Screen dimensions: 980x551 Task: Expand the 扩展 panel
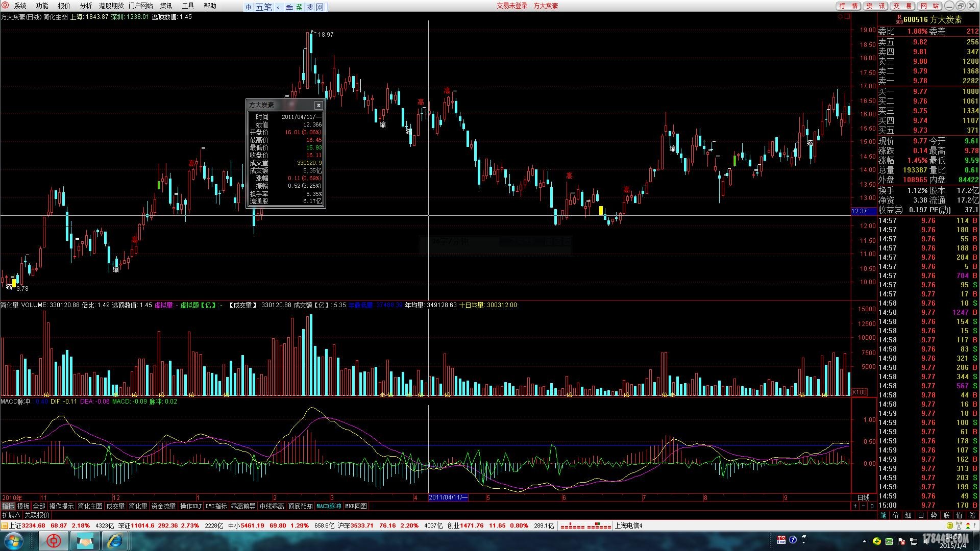point(11,515)
